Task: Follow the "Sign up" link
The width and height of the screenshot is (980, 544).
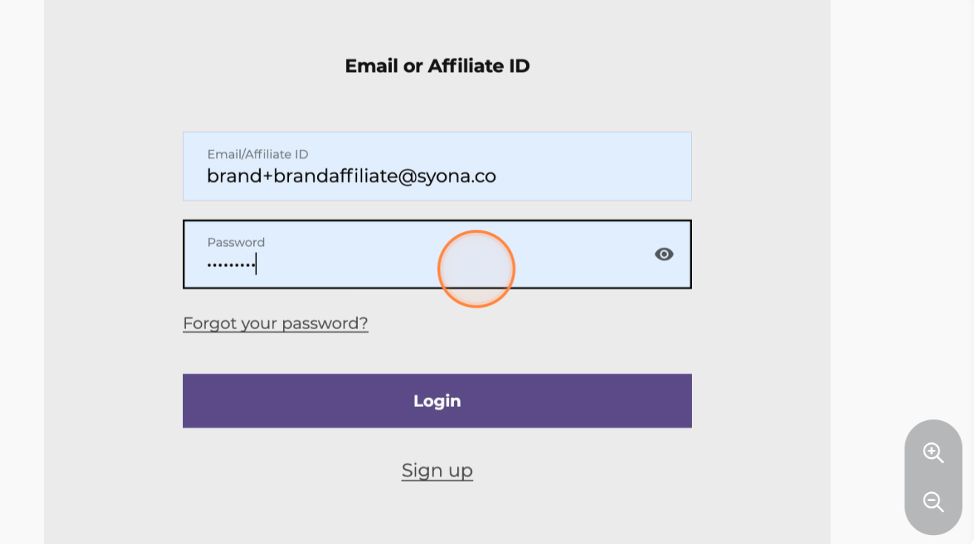Action: click(x=437, y=471)
